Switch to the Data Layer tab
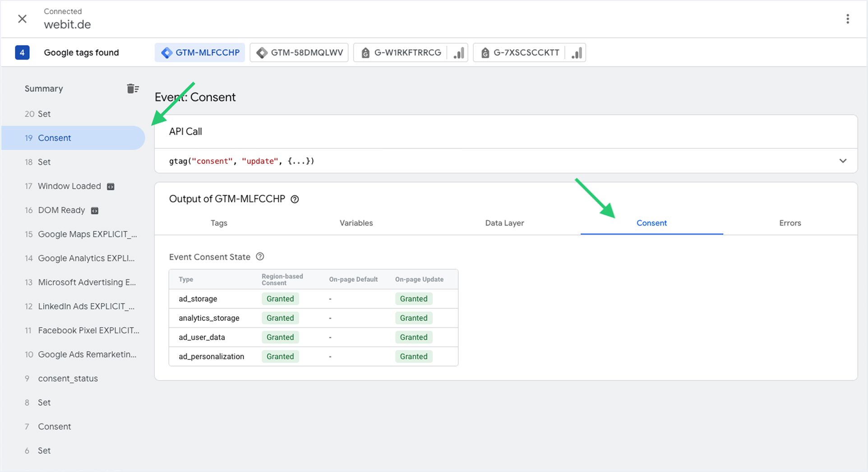The height and width of the screenshot is (472, 868). [x=504, y=223]
